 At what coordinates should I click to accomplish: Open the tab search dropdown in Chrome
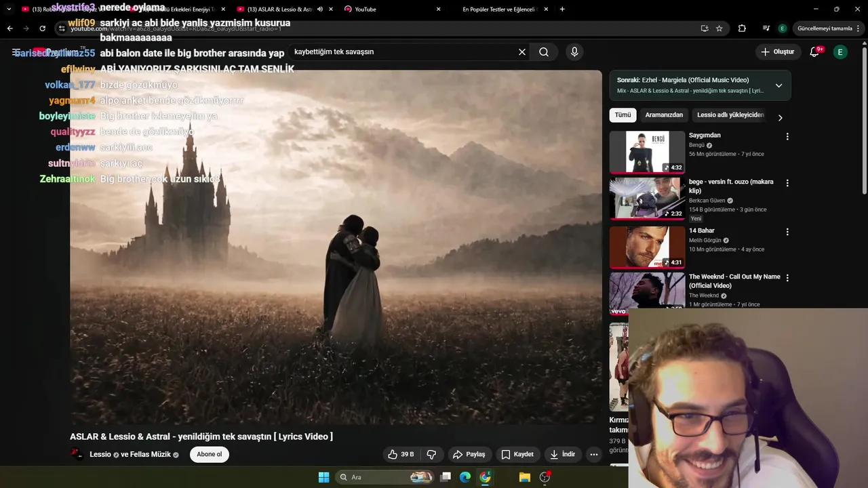click(9, 9)
